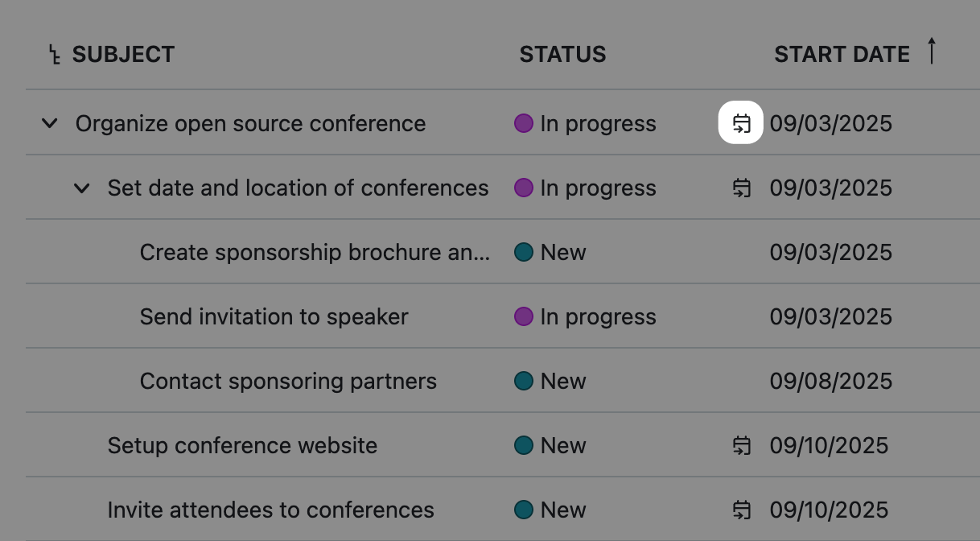Collapse Set date and location of conferences

[82, 188]
